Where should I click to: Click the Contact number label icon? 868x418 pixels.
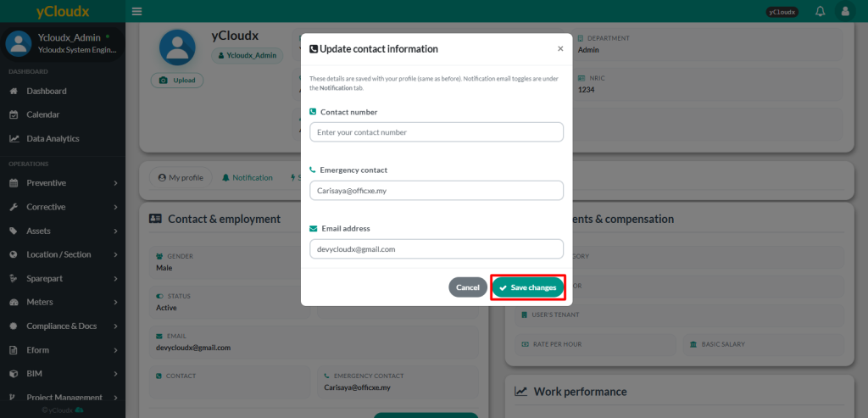[313, 112]
